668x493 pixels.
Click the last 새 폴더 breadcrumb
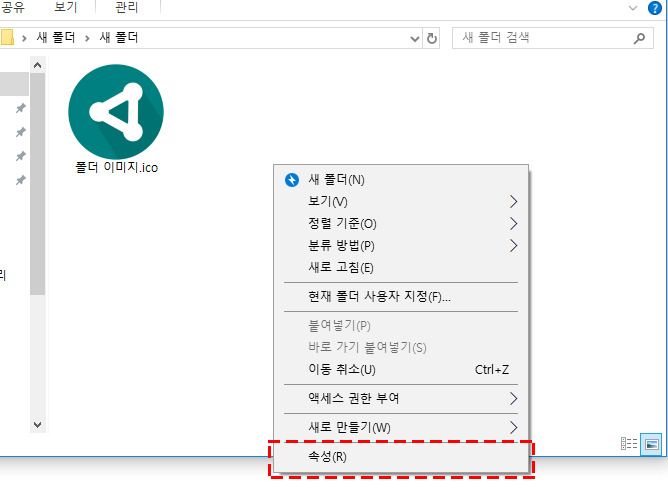pyautogui.click(x=118, y=37)
